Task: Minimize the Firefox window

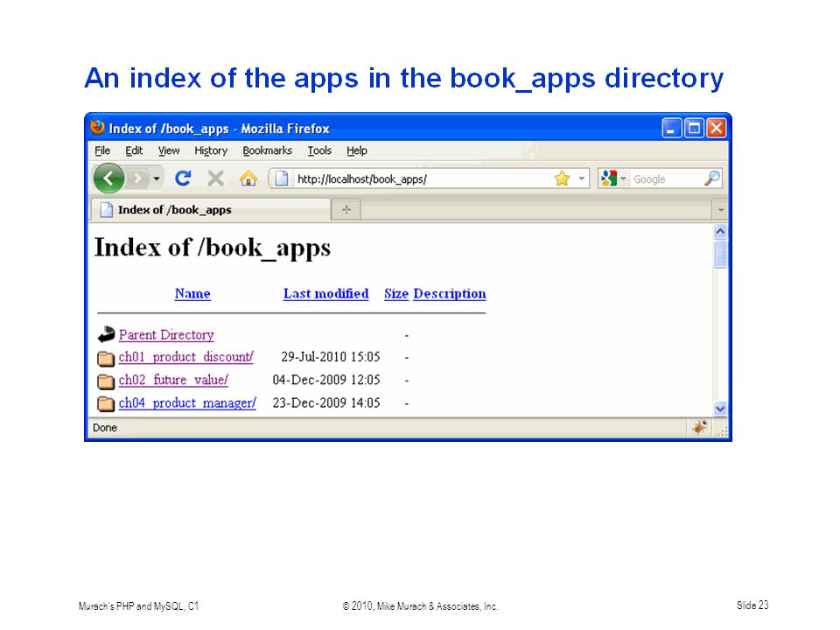Action: coord(672,128)
